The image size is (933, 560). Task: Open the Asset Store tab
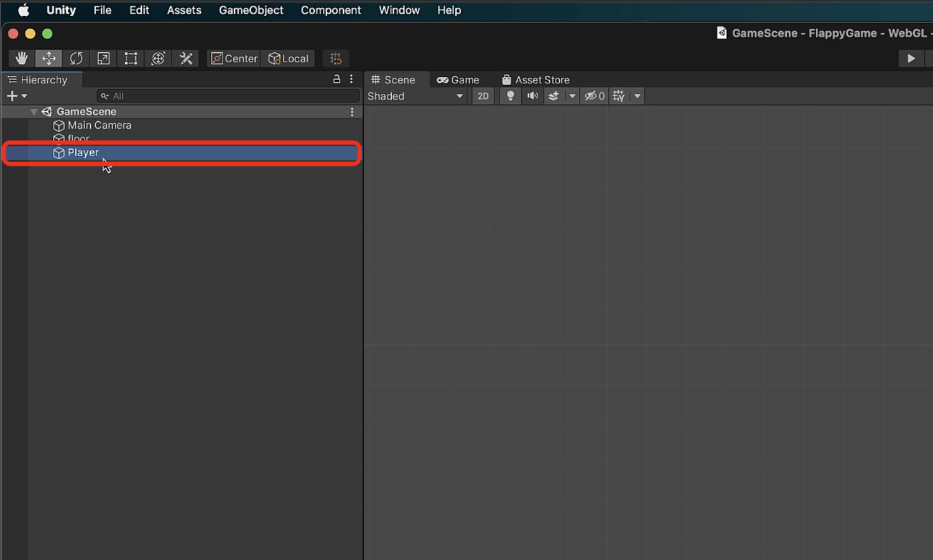point(536,80)
